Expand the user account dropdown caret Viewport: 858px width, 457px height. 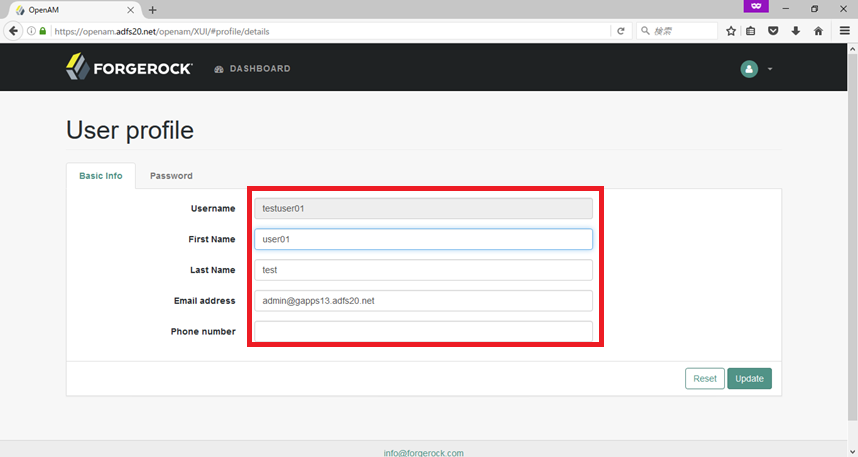point(770,69)
